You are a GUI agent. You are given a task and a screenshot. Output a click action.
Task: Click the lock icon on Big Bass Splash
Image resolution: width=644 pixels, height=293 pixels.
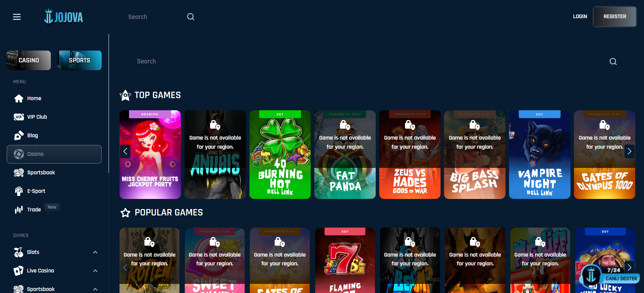coord(475,125)
